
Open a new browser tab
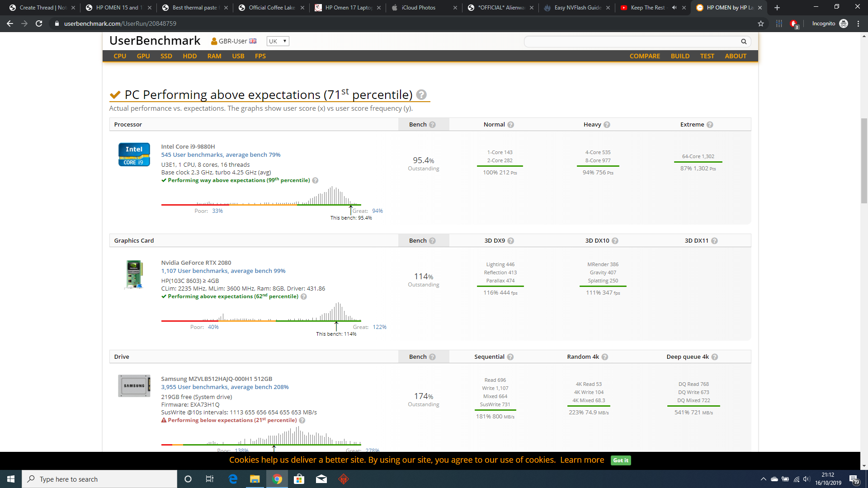(x=777, y=8)
